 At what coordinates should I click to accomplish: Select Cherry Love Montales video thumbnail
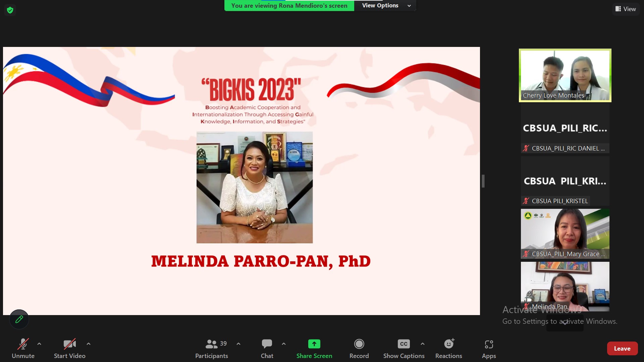pyautogui.click(x=565, y=75)
